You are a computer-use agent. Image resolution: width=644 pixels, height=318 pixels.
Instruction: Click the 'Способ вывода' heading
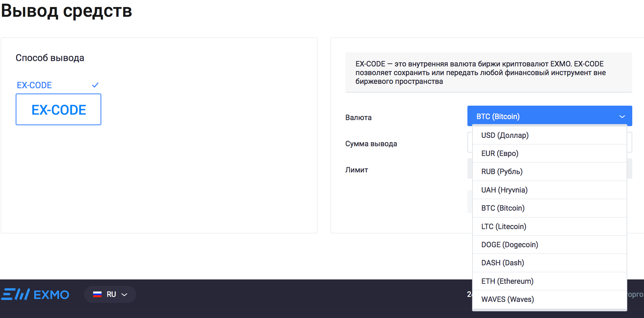(x=50, y=58)
